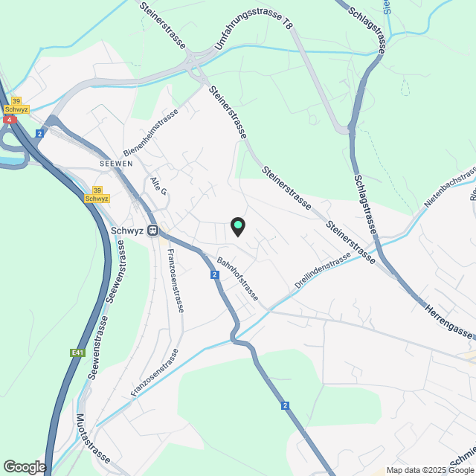Select the Schwyz train station icon
The width and height of the screenshot is (476, 476).
pyautogui.click(x=152, y=231)
